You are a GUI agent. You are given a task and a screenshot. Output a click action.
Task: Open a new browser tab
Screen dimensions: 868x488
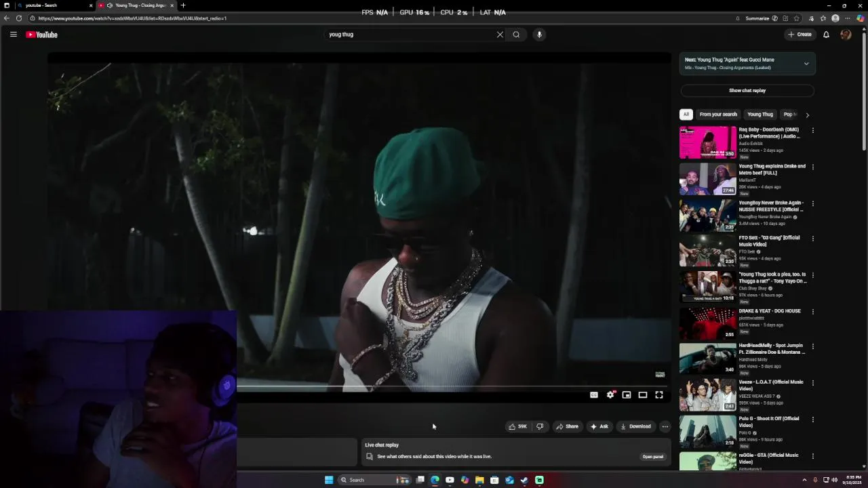coord(183,5)
